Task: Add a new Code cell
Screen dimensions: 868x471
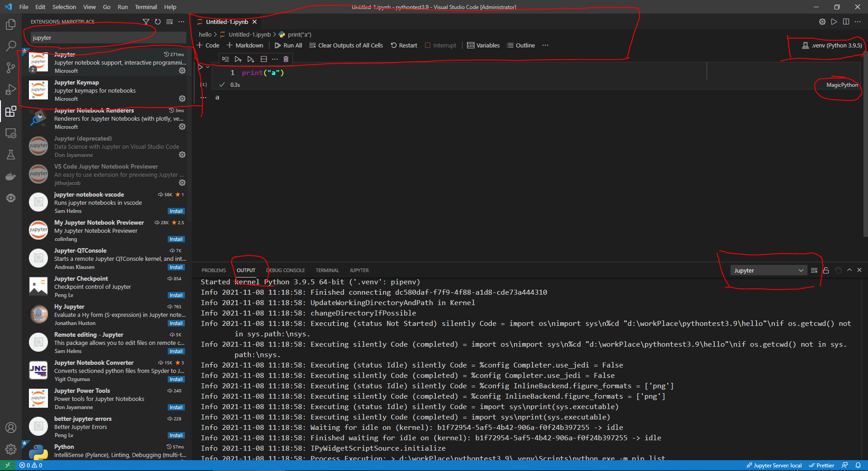Action: pyautogui.click(x=208, y=45)
